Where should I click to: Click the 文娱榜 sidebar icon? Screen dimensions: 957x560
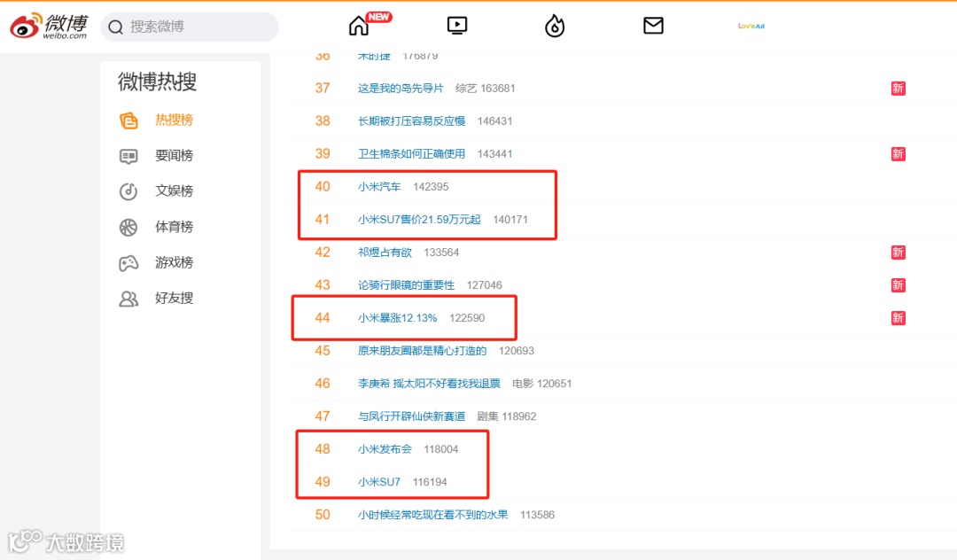pyautogui.click(x=128, y=191)
